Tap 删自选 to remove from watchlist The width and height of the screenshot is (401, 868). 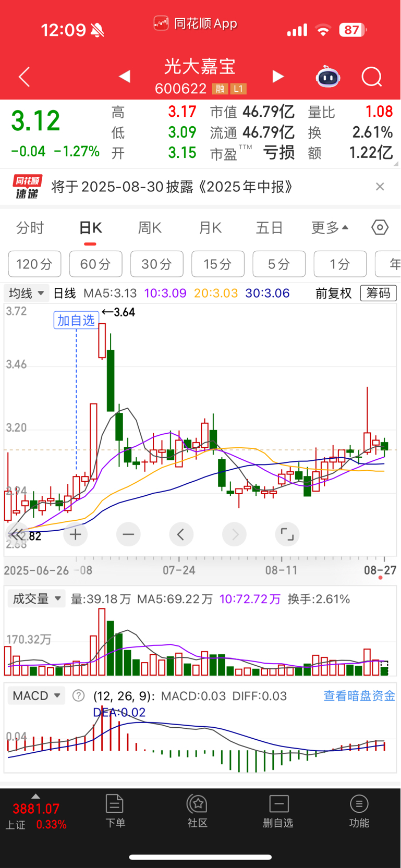278,811
